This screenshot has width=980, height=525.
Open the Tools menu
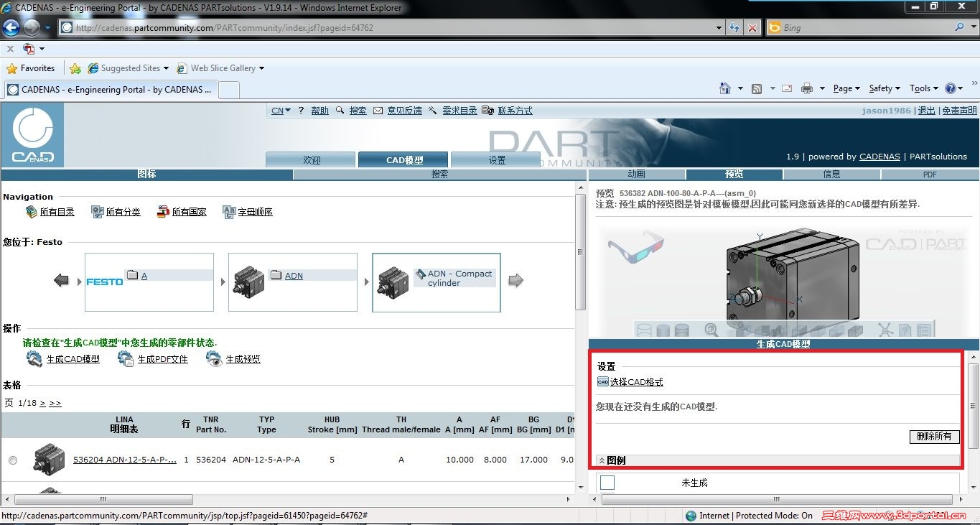coord(924,88)
